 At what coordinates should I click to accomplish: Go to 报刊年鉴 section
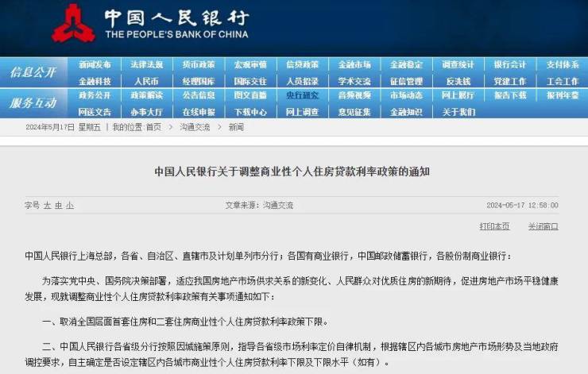(x=563, y=95)
